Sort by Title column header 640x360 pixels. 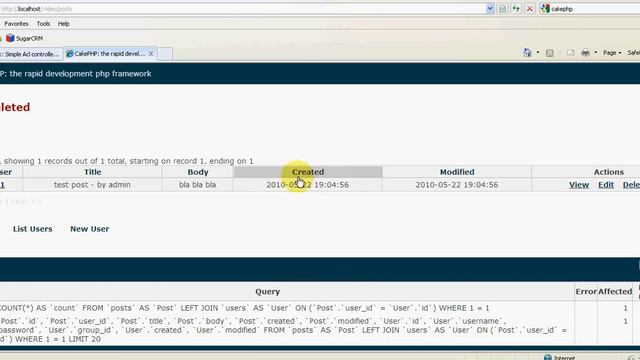coord(93,172)
